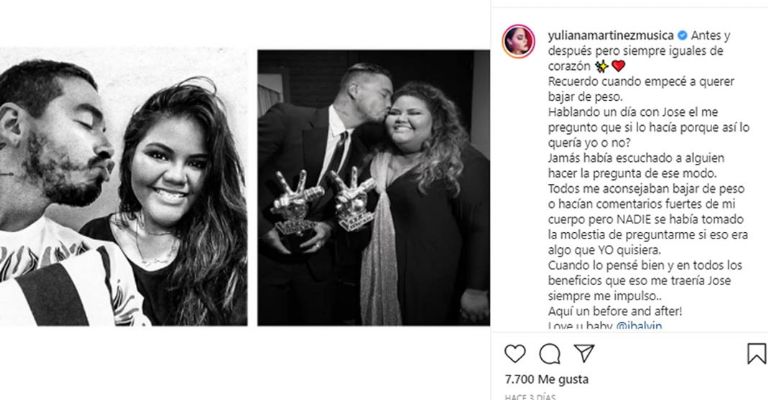
Task: Open the left selfie photo
Action: 123,187
